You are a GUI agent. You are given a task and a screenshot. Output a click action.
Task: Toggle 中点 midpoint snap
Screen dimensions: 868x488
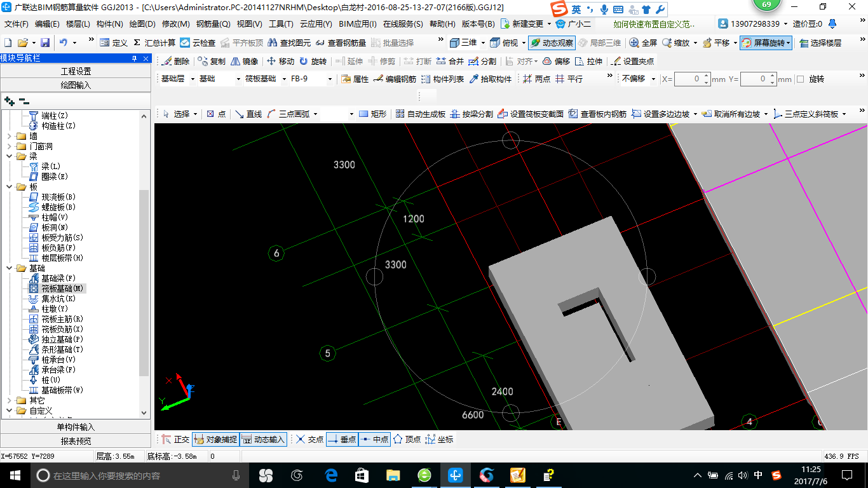pyautogui.click(x=374, y=439)
